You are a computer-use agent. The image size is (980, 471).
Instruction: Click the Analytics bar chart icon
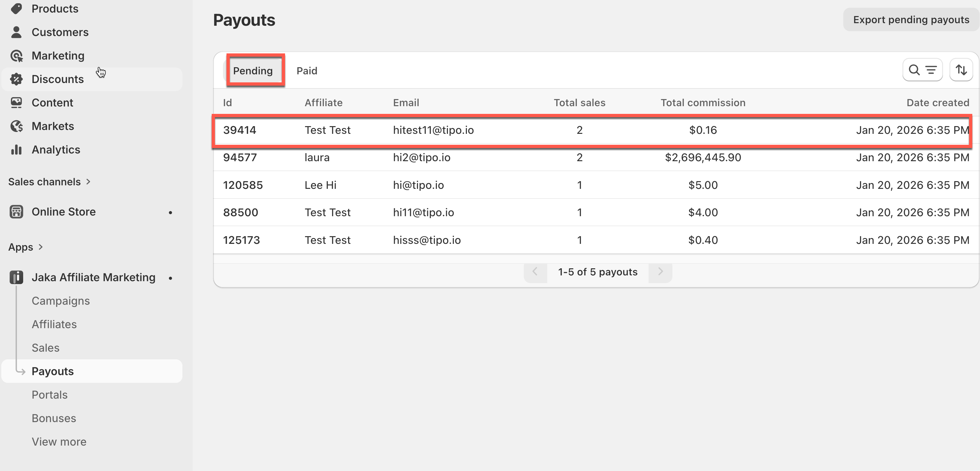click(x=16, y=150)
